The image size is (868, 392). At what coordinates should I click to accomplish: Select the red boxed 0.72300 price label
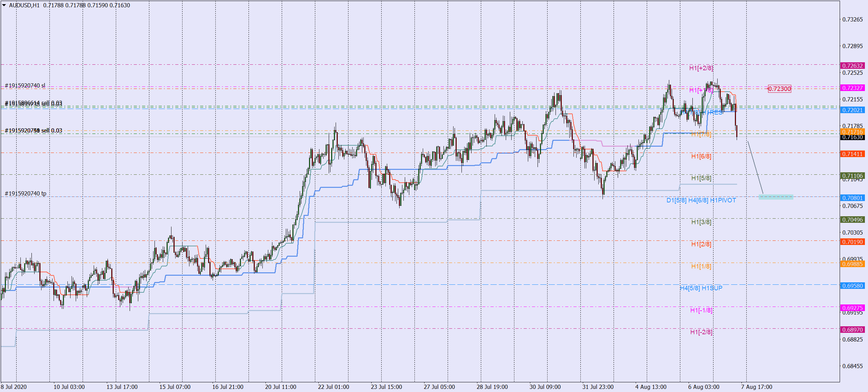pyautogui.click(x=780, y=89)
